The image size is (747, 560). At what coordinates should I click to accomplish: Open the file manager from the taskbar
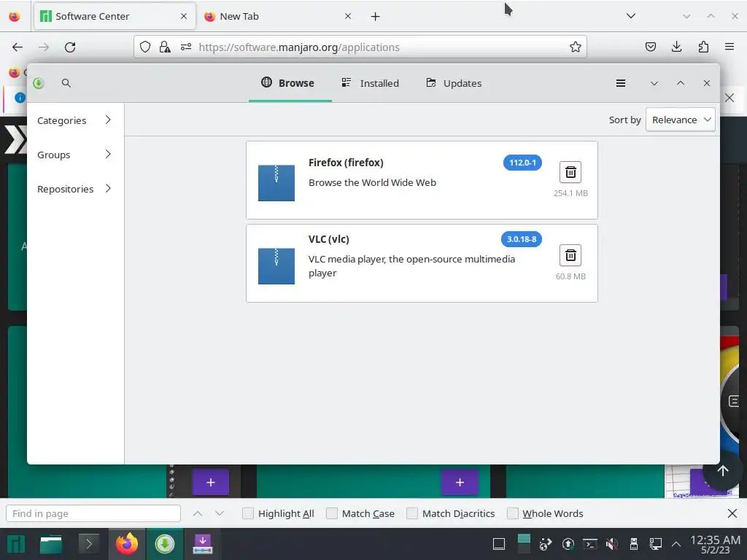tap(51, 544)
